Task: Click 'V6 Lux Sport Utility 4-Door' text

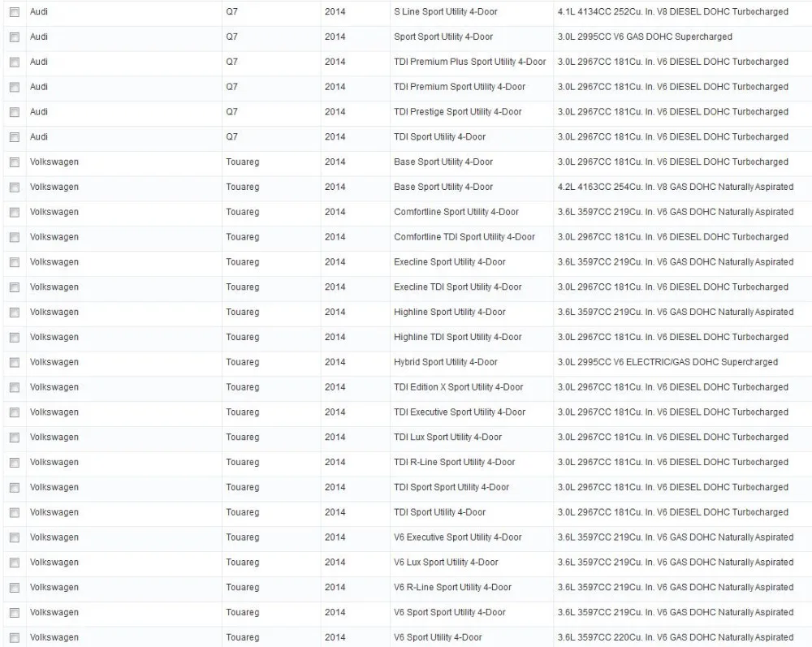Action: (446, 562)
